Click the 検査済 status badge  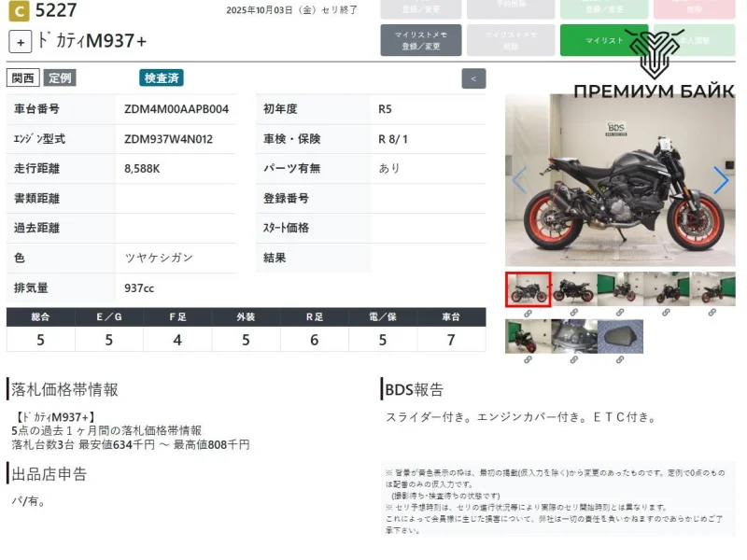click(162, 78)
